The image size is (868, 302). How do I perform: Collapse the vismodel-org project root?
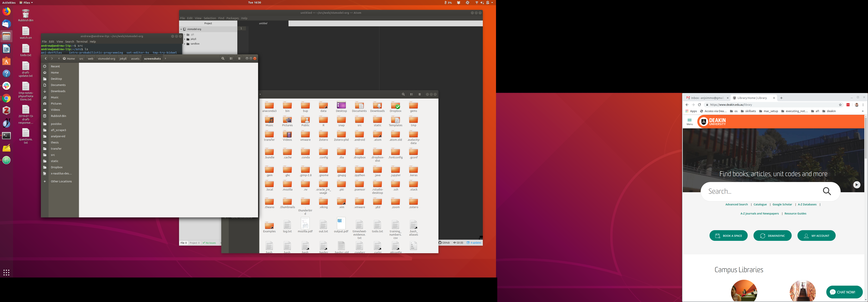[x=181, y=29]
